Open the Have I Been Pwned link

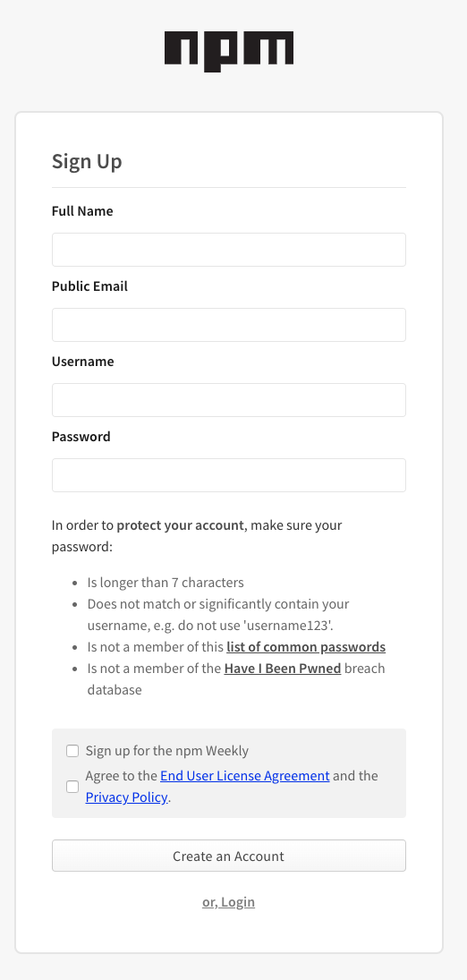[x=283, y=669]
